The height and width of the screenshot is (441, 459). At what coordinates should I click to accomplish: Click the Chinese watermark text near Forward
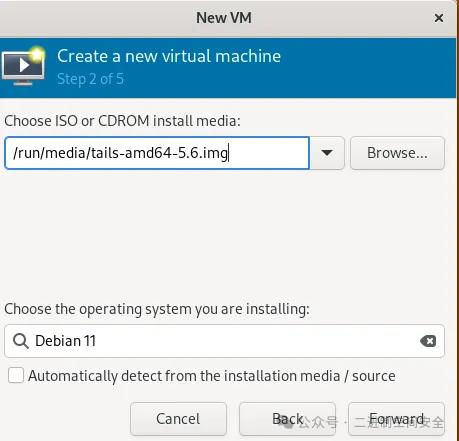[x=372, y=423]
